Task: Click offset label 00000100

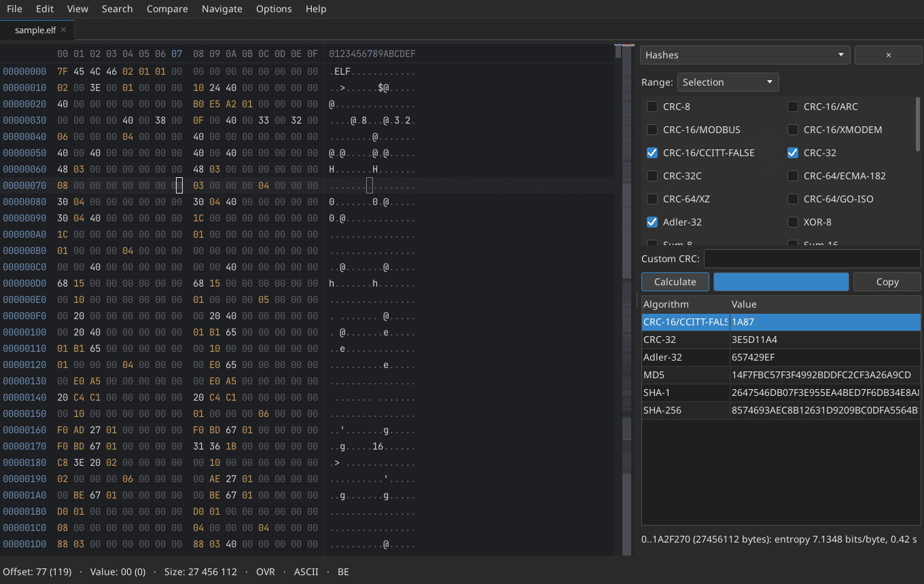Action: tap(24, 332)
